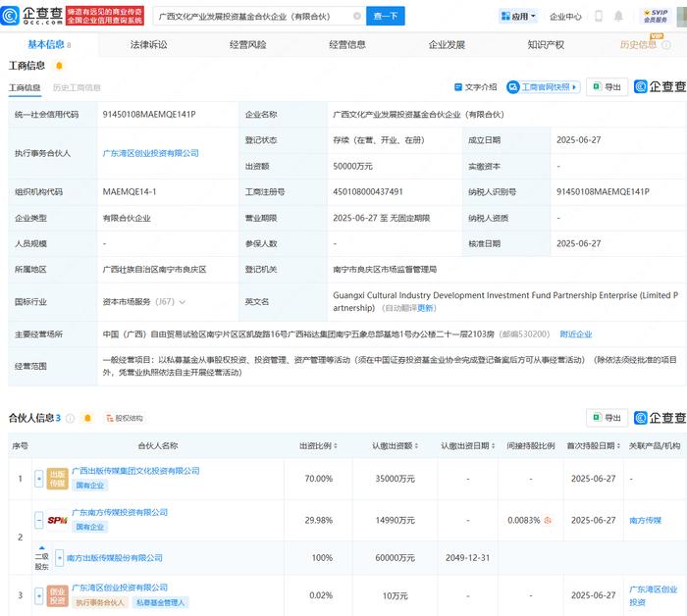Expand the row 3 广东湾区创业投资 partner
This screenshot has width=687, height=616.
39,595
